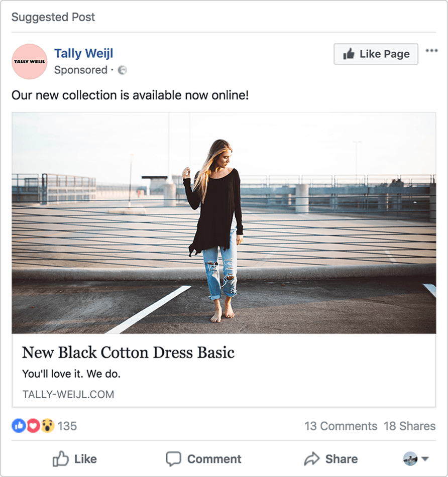Click the three-dot post options icon
This screenshot has width=448, height=477.
(x=431, y=51)
